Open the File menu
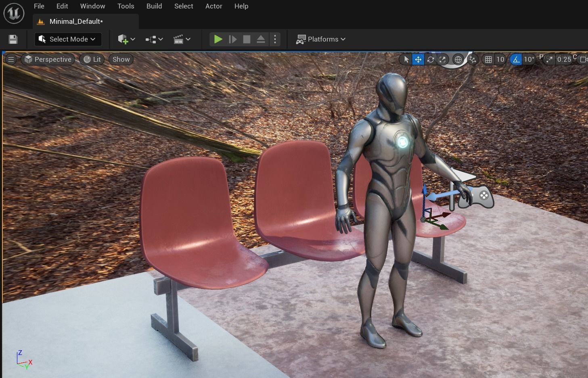This screenshot has width=588, height=378. (39, 6)
